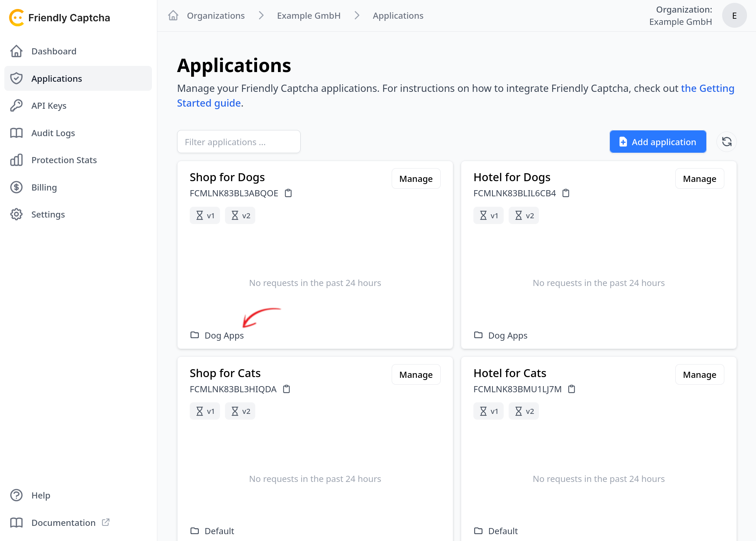Click the Protection Stats bar chart icon
756x541 pixels.
(17, 160)
